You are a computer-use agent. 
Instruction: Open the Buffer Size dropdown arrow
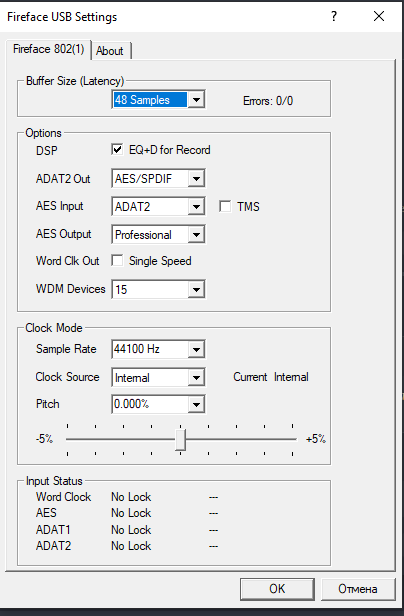pyautogui.click(x=196, y=100)
